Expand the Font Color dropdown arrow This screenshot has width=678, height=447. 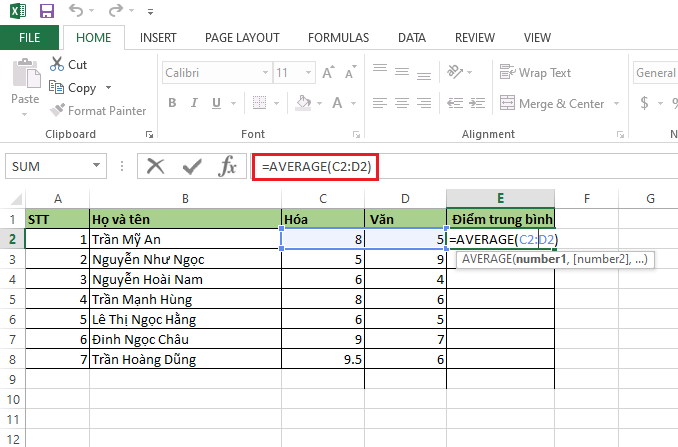(354, 103)
